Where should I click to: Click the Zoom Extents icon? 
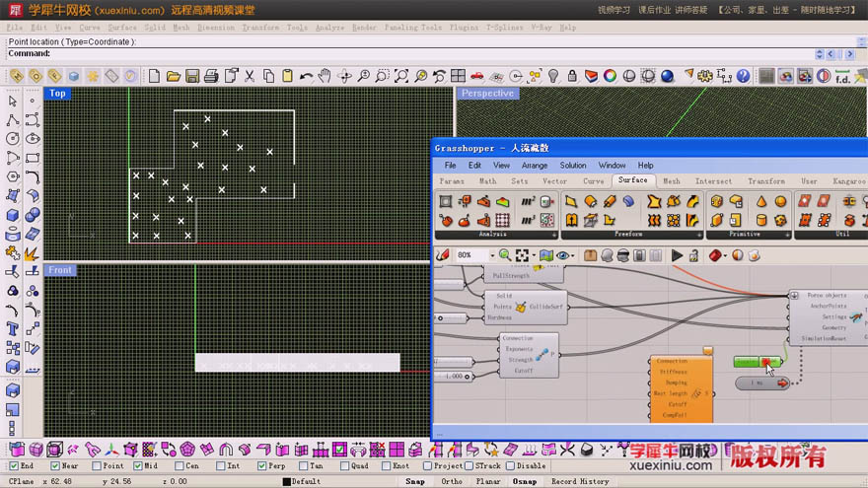coord(401,76)
